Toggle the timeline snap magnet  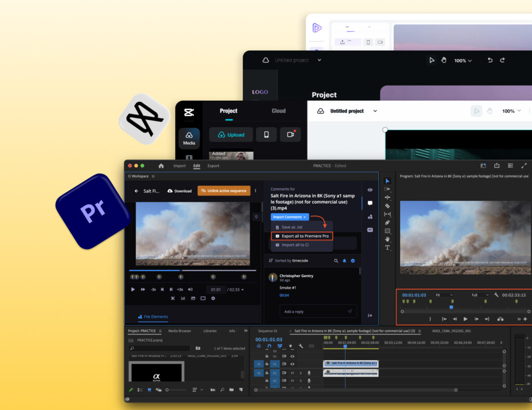coord(269,346)
